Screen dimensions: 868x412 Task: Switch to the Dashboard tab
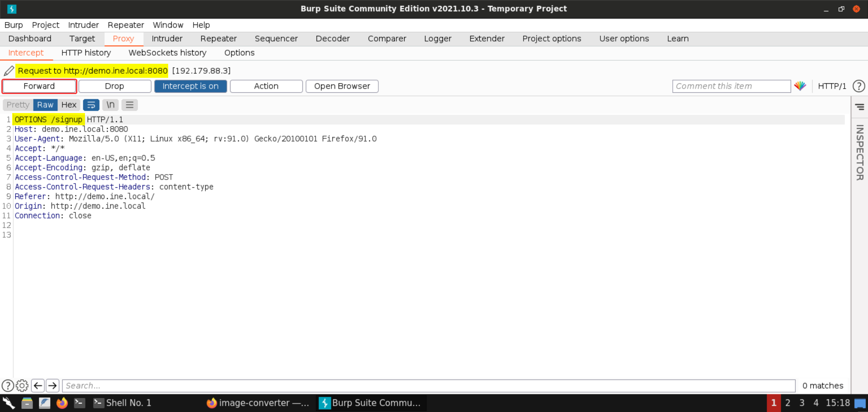point(30,39)
